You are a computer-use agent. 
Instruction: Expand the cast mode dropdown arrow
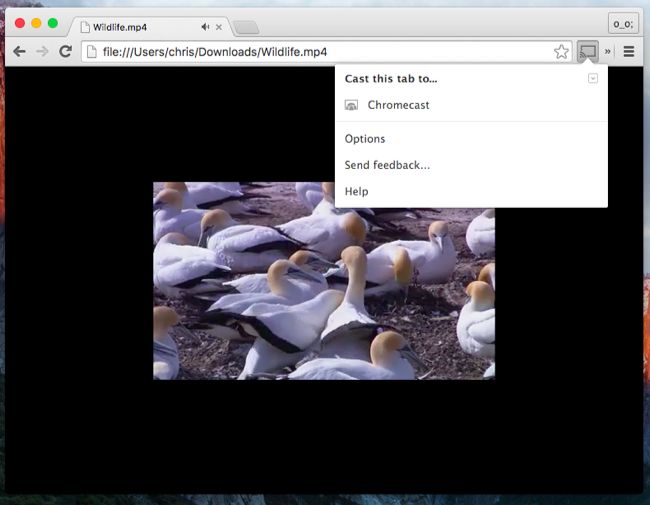(x=593, y=78)
